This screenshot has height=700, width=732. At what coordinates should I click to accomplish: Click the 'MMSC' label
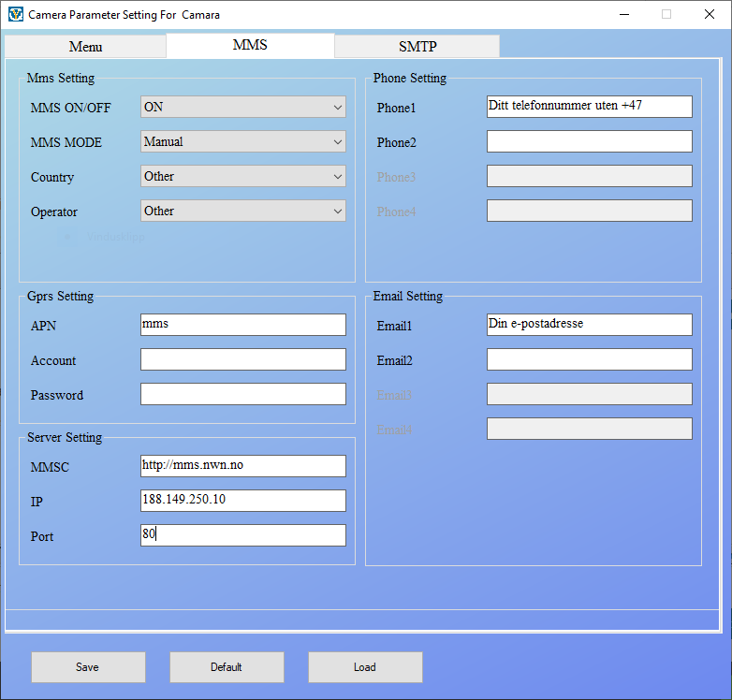[50, 467]
